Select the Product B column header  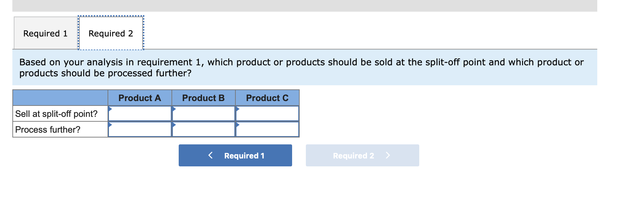pos(203,98)
